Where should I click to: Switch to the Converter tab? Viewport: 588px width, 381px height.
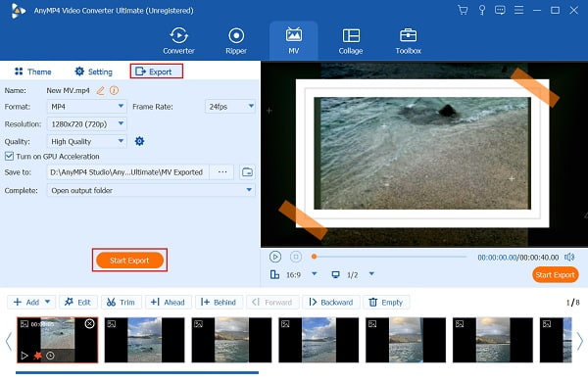coord(178,41)
